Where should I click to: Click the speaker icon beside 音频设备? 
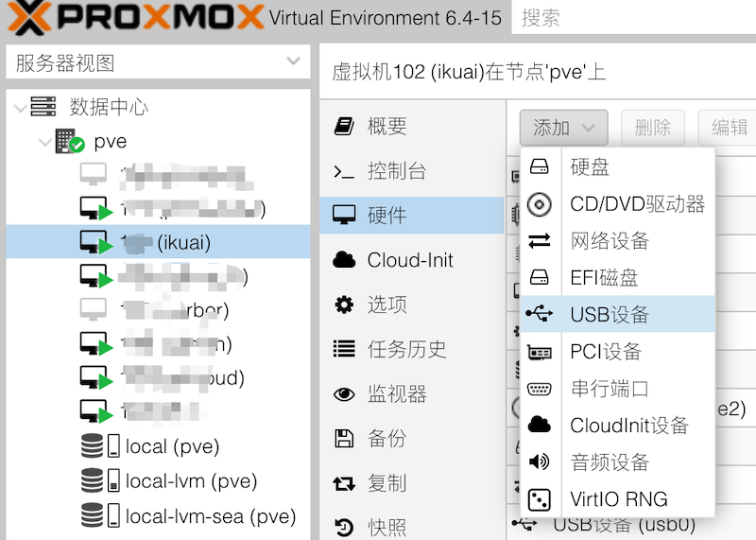[539, 462]
